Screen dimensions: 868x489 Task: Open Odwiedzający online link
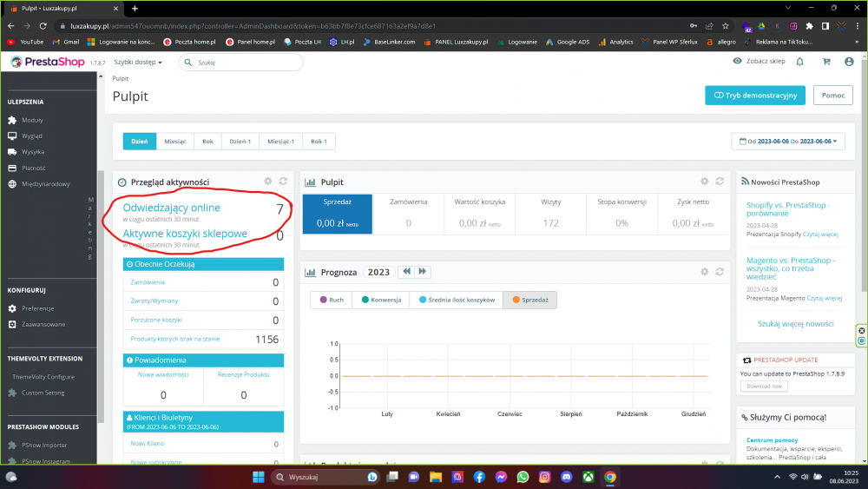172,208
